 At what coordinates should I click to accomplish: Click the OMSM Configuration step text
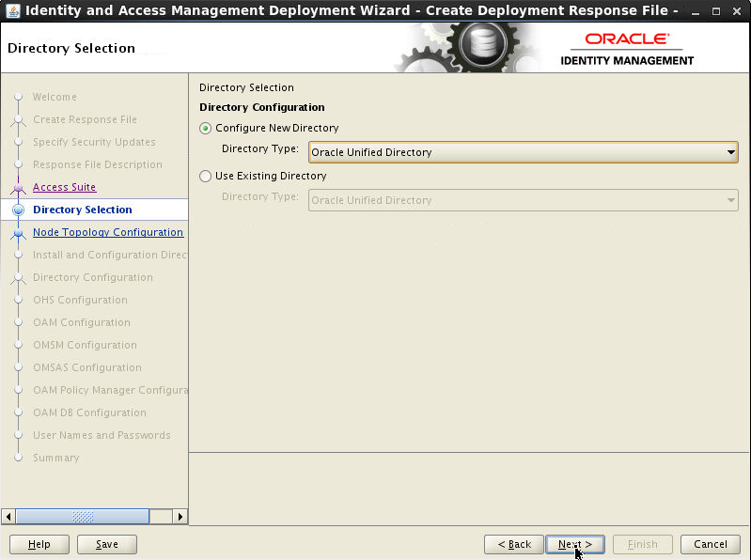(x=85, y=345)
